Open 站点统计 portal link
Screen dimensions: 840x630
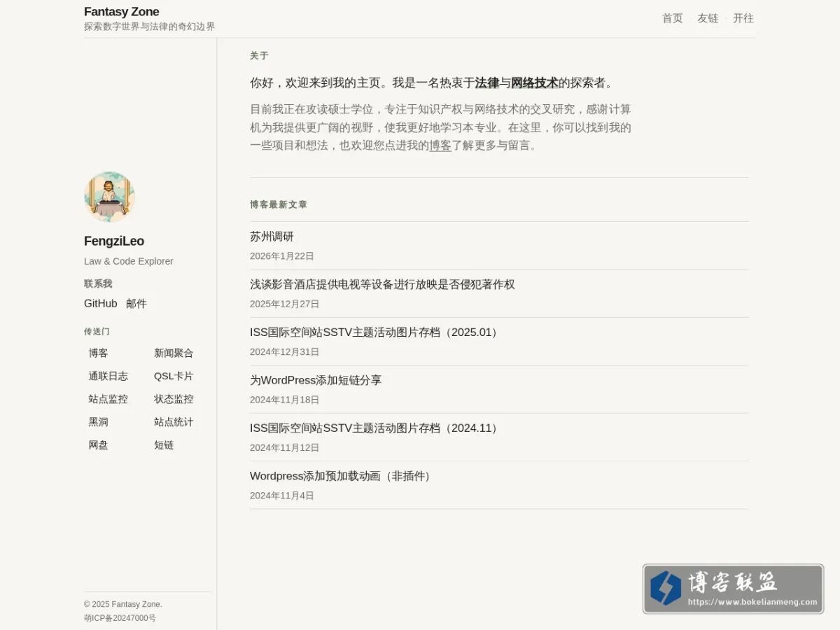(x=174, y=422)
